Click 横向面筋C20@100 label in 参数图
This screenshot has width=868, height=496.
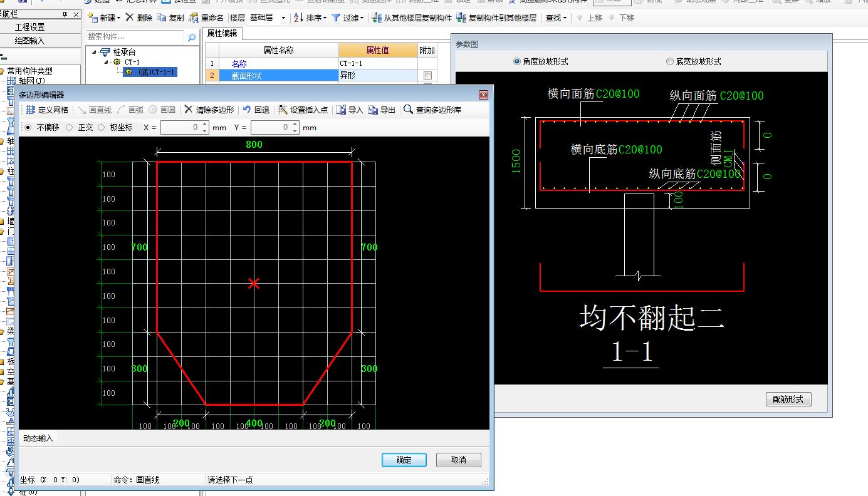tap(593, 94)
